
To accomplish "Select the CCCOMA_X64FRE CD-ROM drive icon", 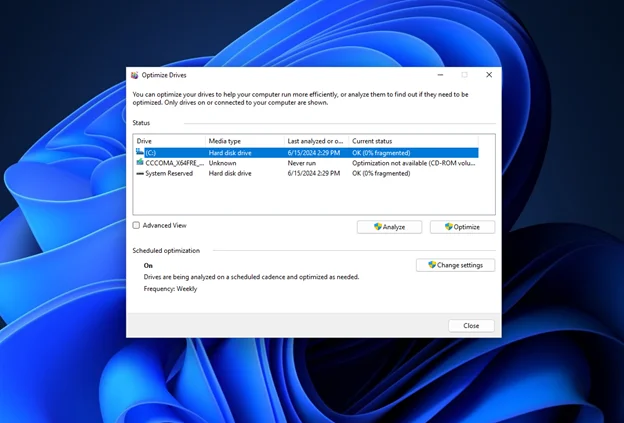I will point(140,162).
